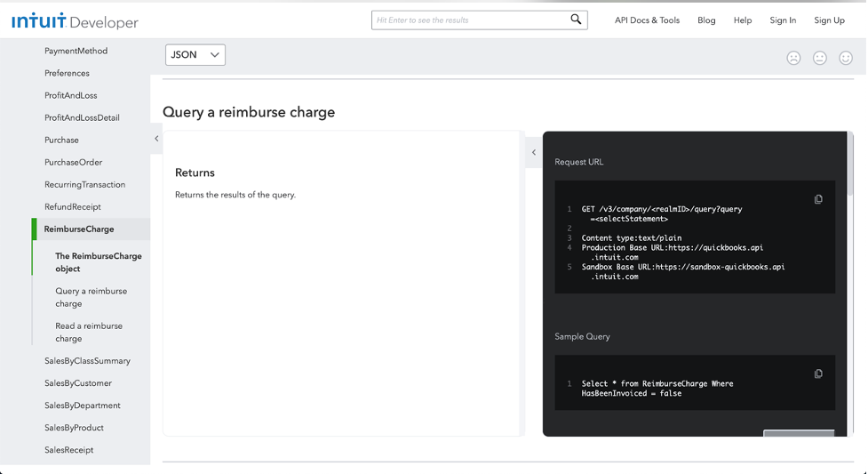Copy the Request URL code block

[818, 199]
